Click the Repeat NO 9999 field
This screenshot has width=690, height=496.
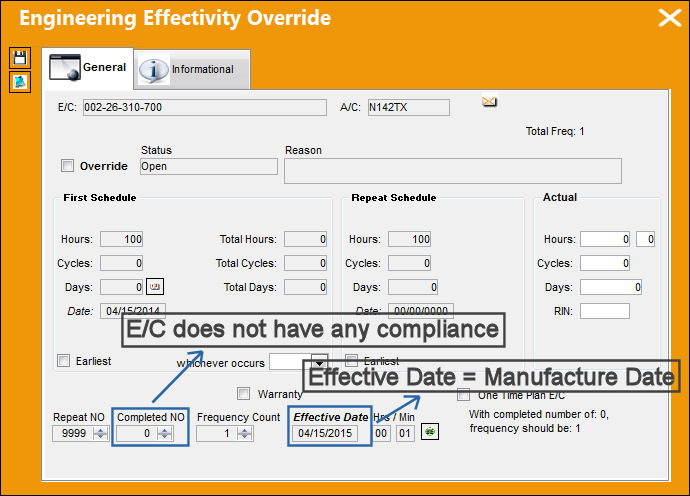pyautogui.click(x=73, y=433)
